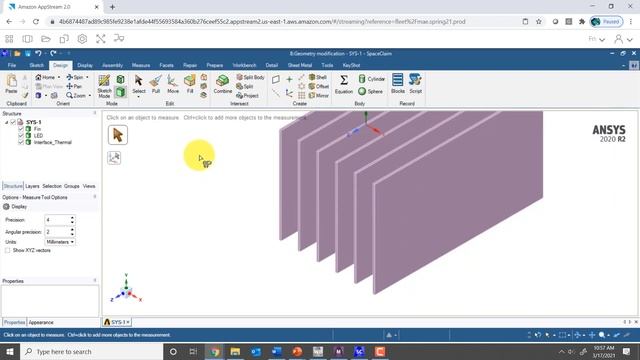Create a Cylinder body

(x=371, y=79)
